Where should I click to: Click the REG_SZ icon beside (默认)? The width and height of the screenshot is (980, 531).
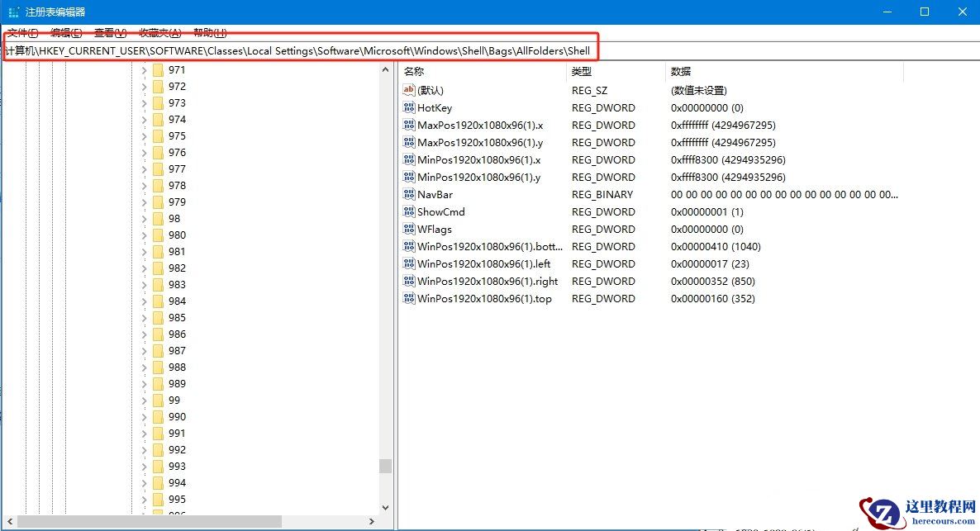click(409, 90)
